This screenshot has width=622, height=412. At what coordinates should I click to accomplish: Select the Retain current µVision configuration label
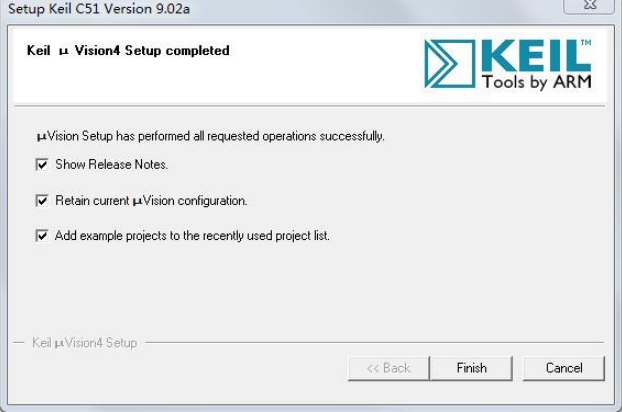pyautogui.click(x=151, y=200)
